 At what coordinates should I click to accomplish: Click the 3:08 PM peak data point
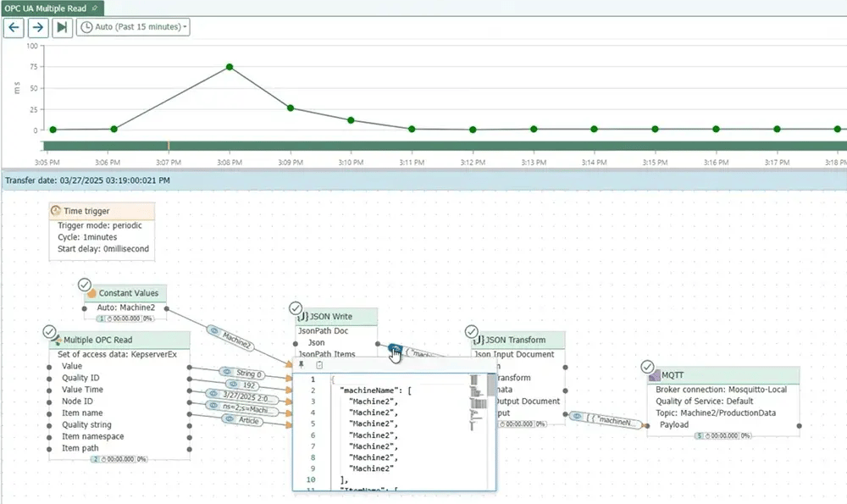pos(230,67)
